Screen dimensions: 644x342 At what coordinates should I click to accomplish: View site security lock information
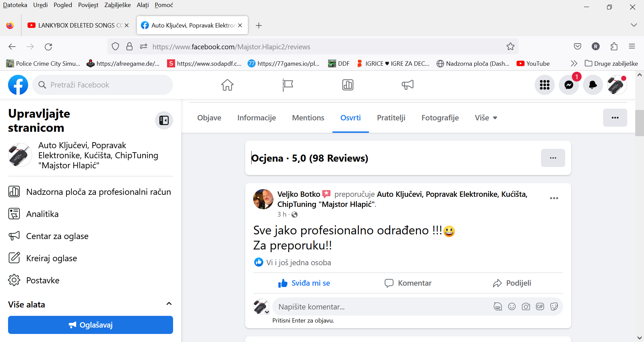[x=129, y=47]
